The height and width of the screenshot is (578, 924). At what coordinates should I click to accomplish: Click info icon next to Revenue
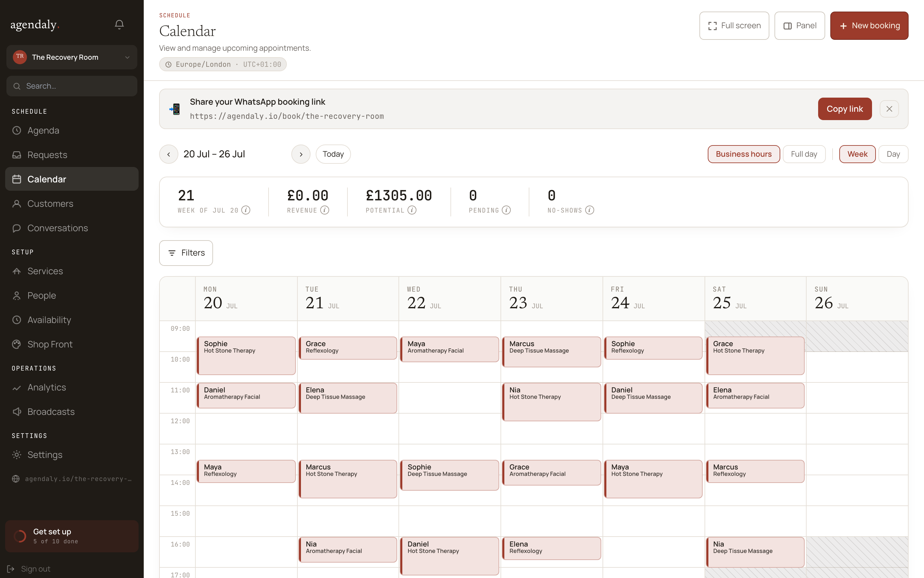(325, 210)
